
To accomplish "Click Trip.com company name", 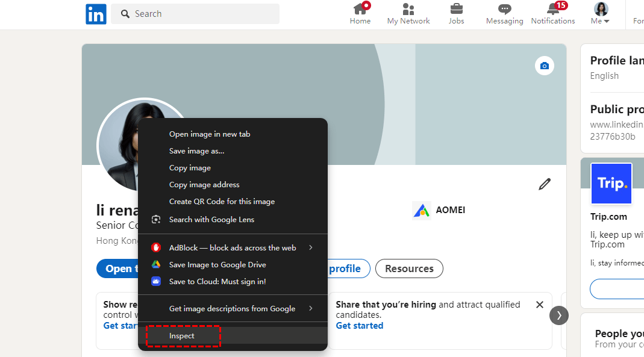I will click(608, 217).
